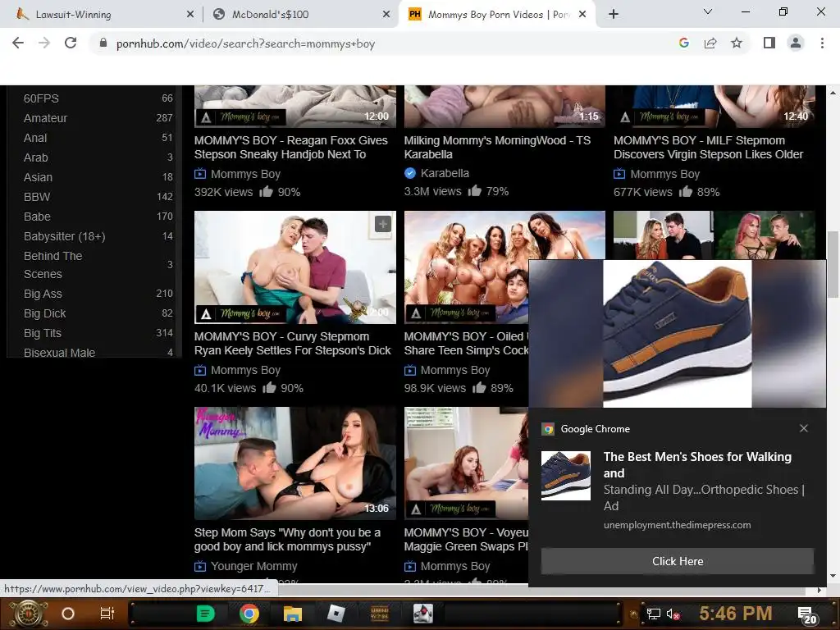Screen dimensions: 840x630
Task: Switch to Chrome from the taskbar
Action: pos(249,614)
